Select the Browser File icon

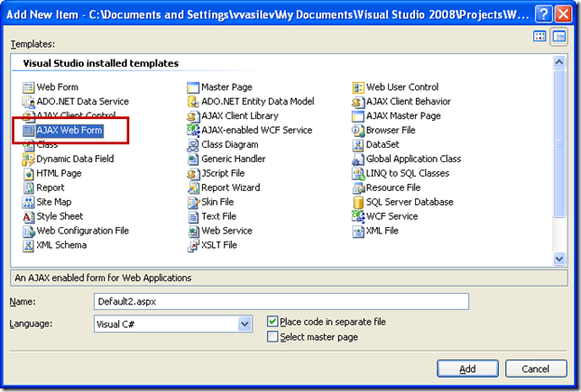point(358,131)
